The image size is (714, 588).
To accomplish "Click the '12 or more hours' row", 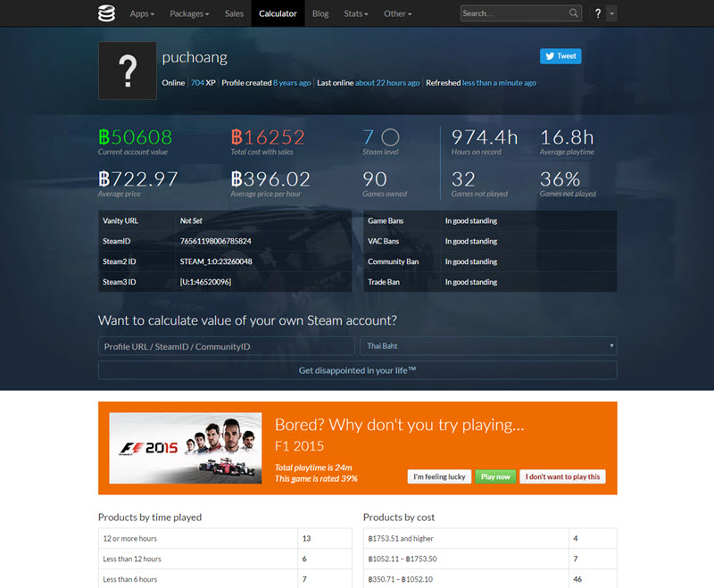I will click(x=225, y=538).
